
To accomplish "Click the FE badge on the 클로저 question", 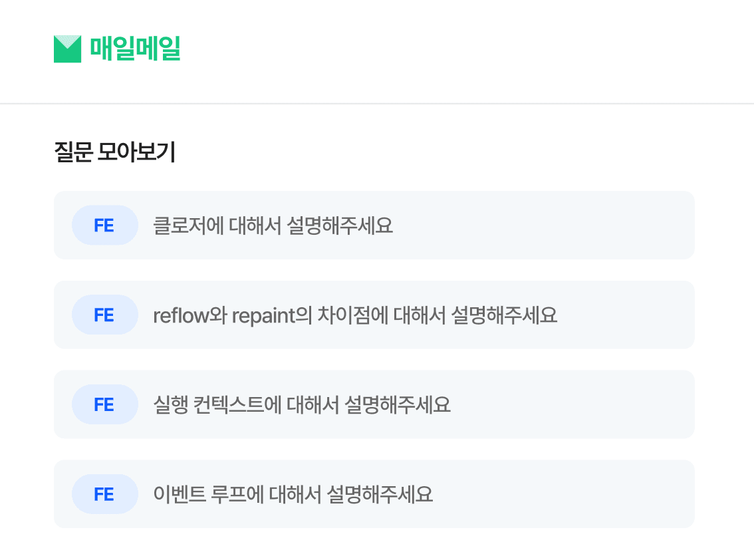I will point(104,225).
